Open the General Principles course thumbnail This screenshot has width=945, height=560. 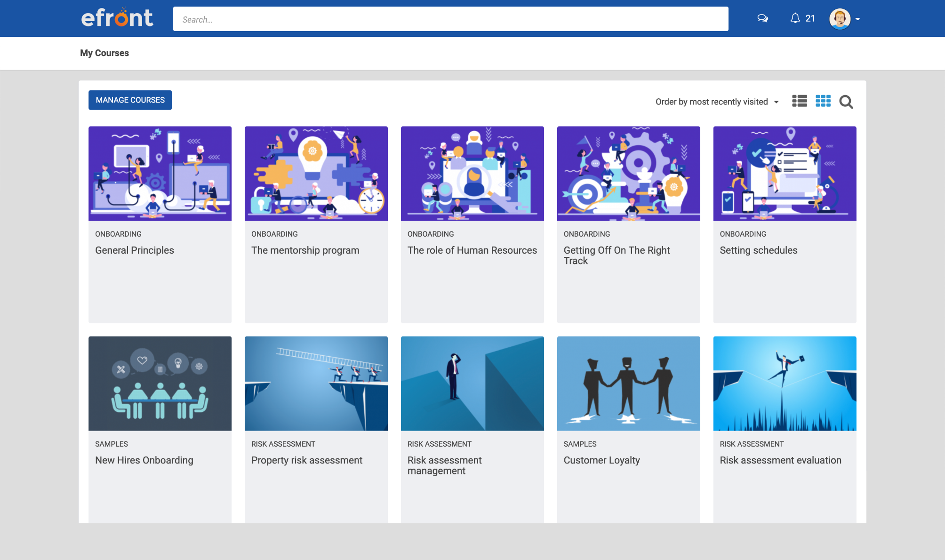160,173
